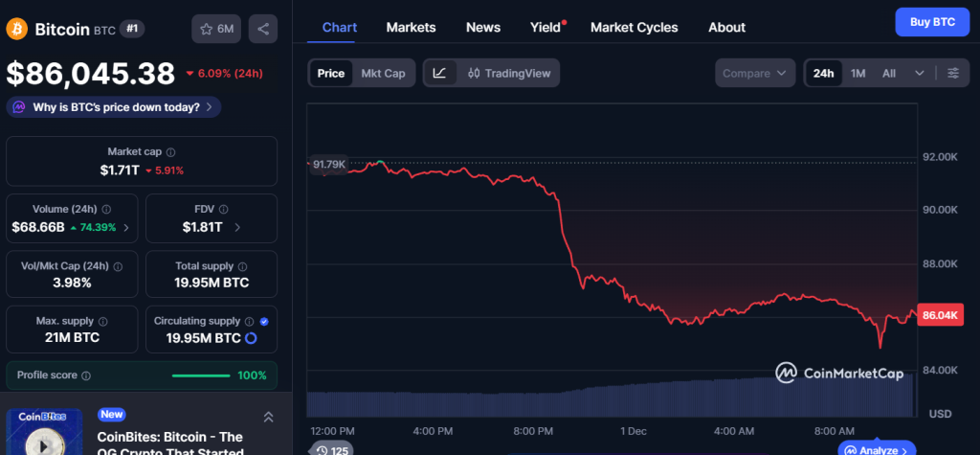The width and height of the screenshot is (980, 455).
Task: Click the #1 rank badge
Action: click(x=132, y=29)
